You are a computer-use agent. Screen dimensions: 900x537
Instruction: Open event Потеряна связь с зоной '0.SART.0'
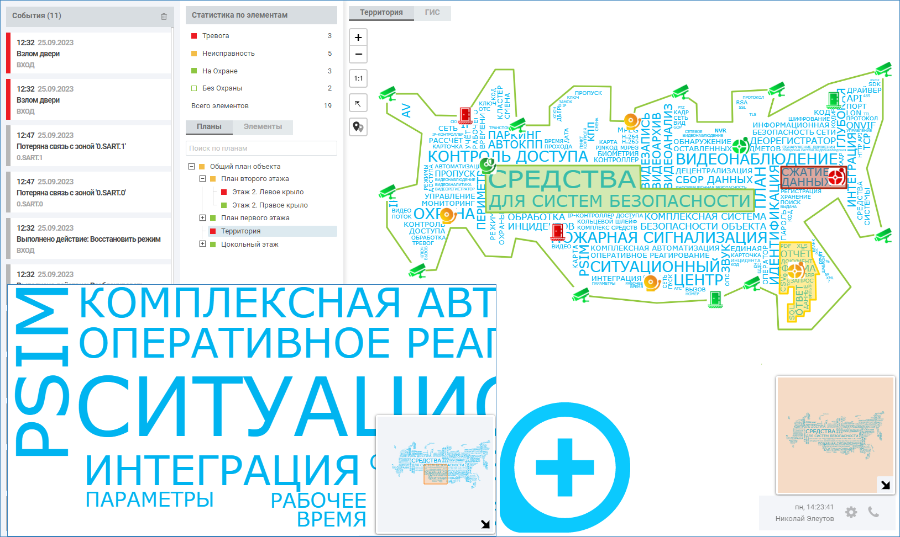click(89, 192)
